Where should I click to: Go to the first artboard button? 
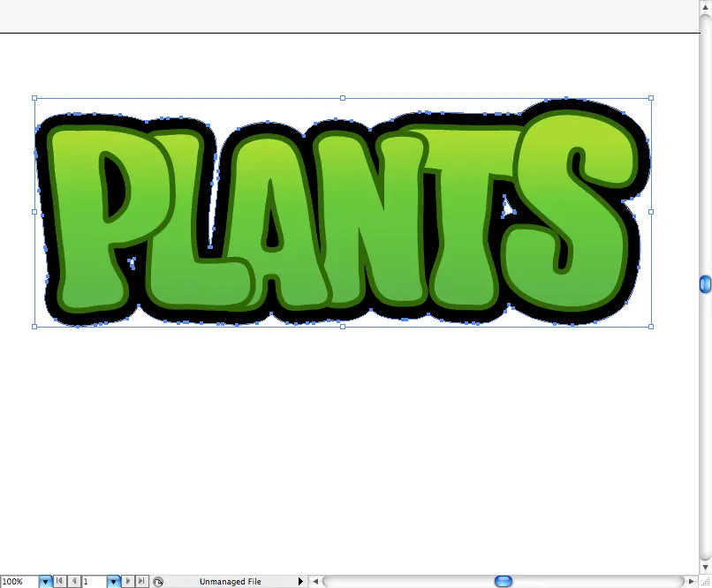(59, 581)
